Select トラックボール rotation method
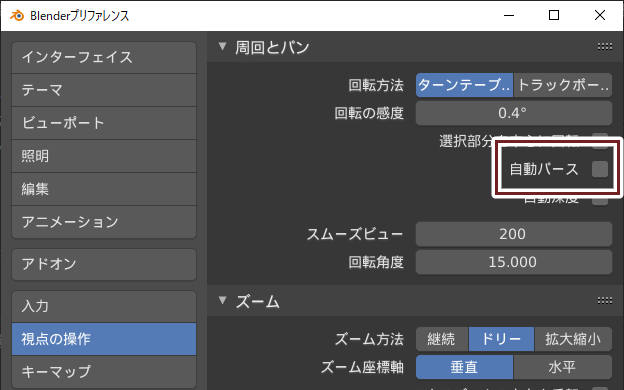The width and height of the screenshot is (624, 390). tap(563, 85)
